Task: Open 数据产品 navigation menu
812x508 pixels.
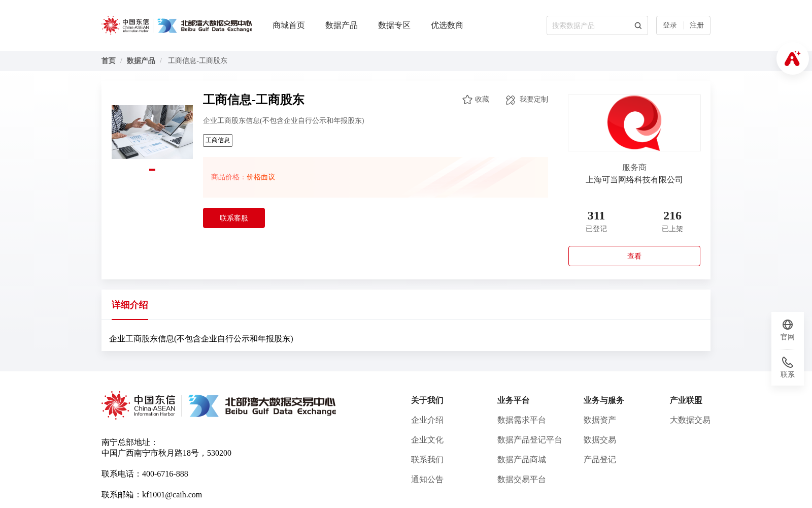Action: [x=342, y=25]
